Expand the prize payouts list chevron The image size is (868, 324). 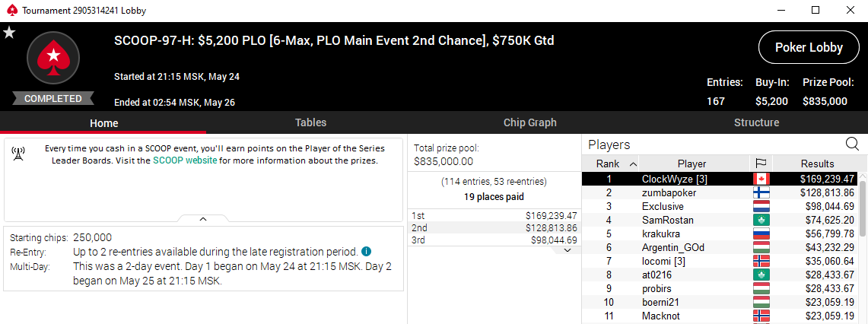(567, 250)
